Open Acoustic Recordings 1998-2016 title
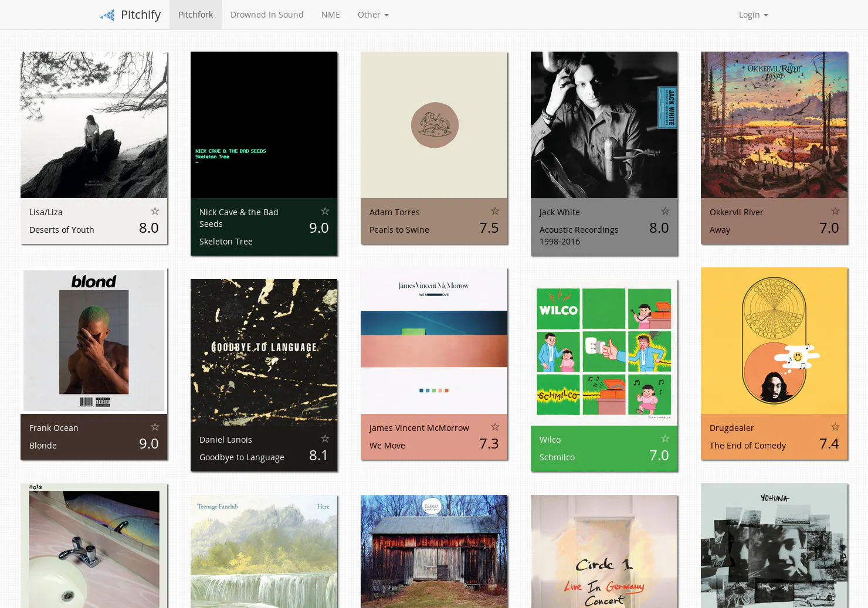 point(579,236)
